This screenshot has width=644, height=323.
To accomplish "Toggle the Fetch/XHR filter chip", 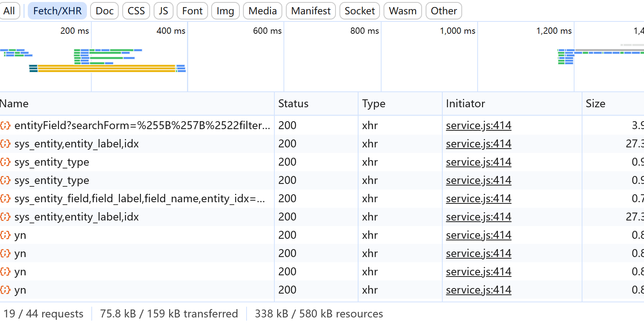I will 57,11.
